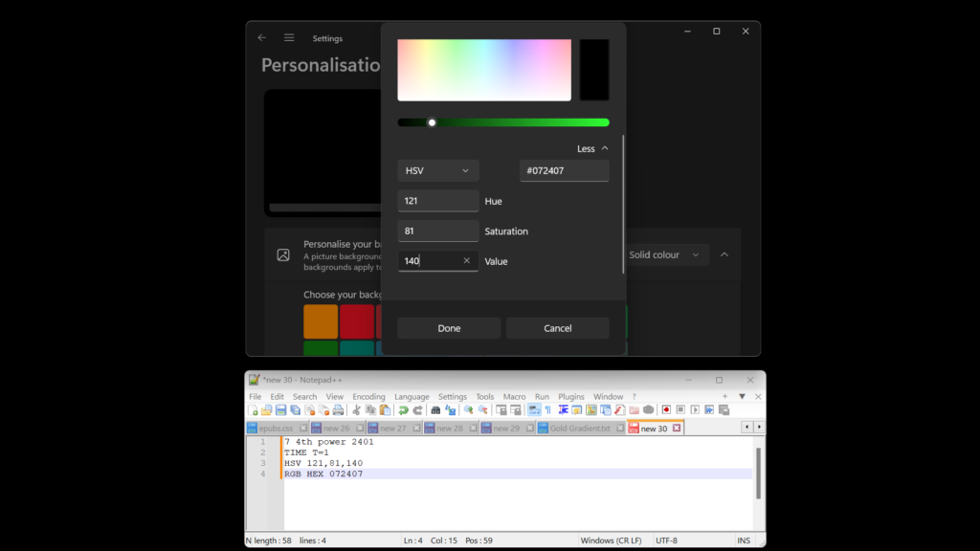Start macro recording with the red record icon
This screenshot has width=980, height=551.
click(x=666, y=410)
